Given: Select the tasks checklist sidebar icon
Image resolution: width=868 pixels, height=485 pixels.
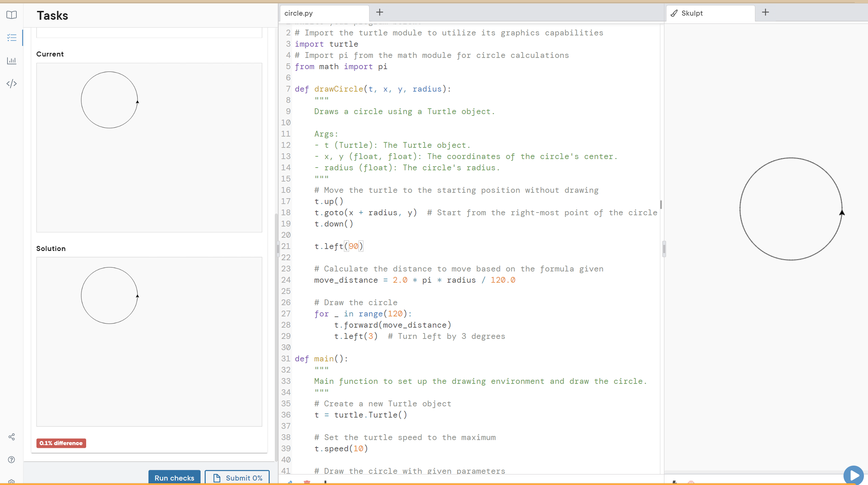Looking at the screenshot, I should tap(12, 37).
